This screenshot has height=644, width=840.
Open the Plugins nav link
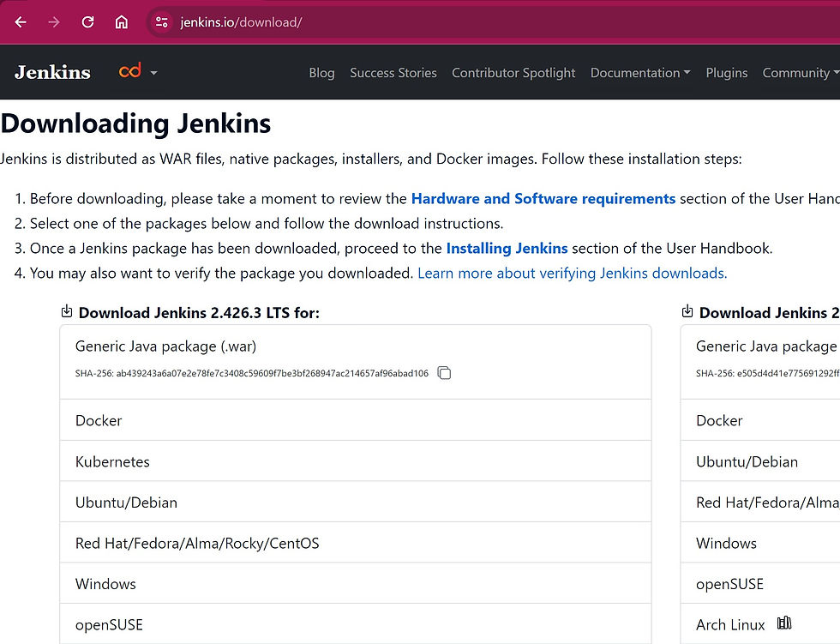pyautogui.click(x=727, y=73)
